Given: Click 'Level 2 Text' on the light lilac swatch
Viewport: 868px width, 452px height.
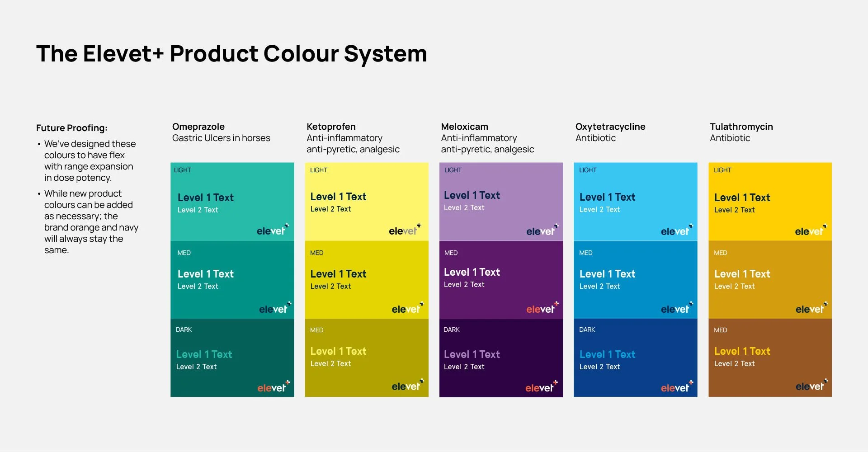Looking at the screenshot, I should coord(464,207).
